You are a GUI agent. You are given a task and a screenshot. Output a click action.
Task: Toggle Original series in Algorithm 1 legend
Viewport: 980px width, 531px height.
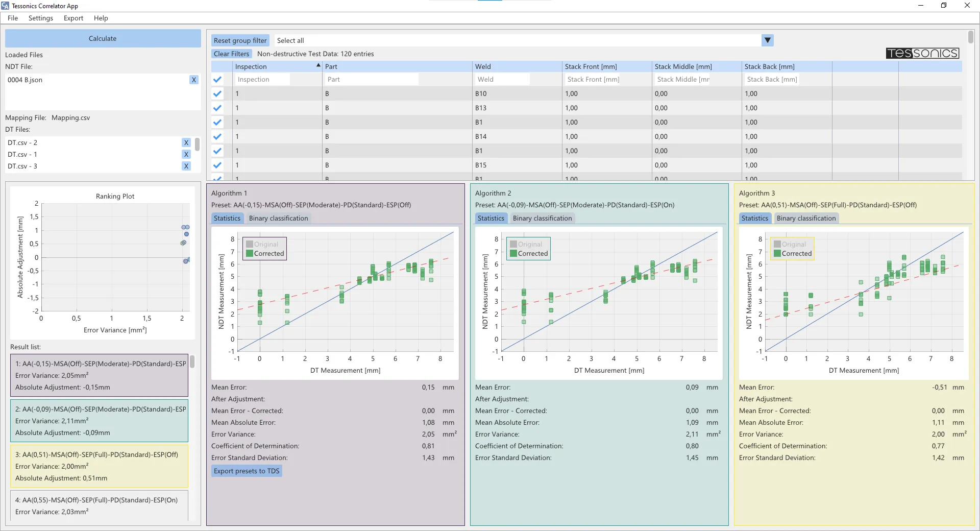250,244
